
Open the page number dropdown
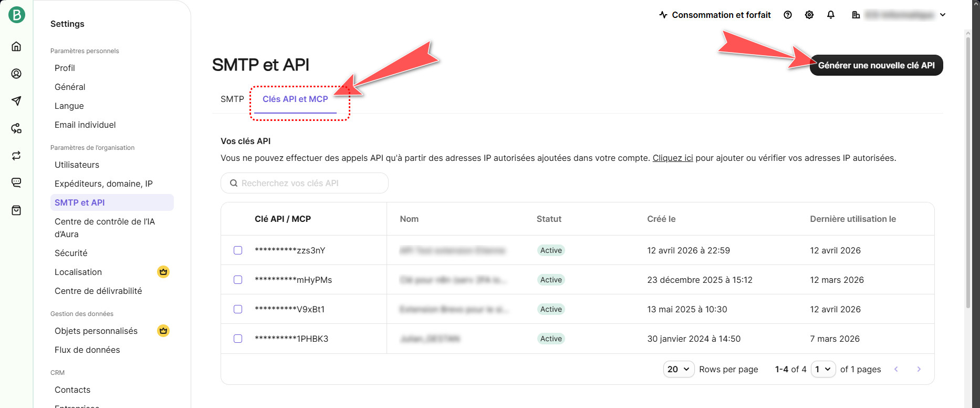pos(822,369)
